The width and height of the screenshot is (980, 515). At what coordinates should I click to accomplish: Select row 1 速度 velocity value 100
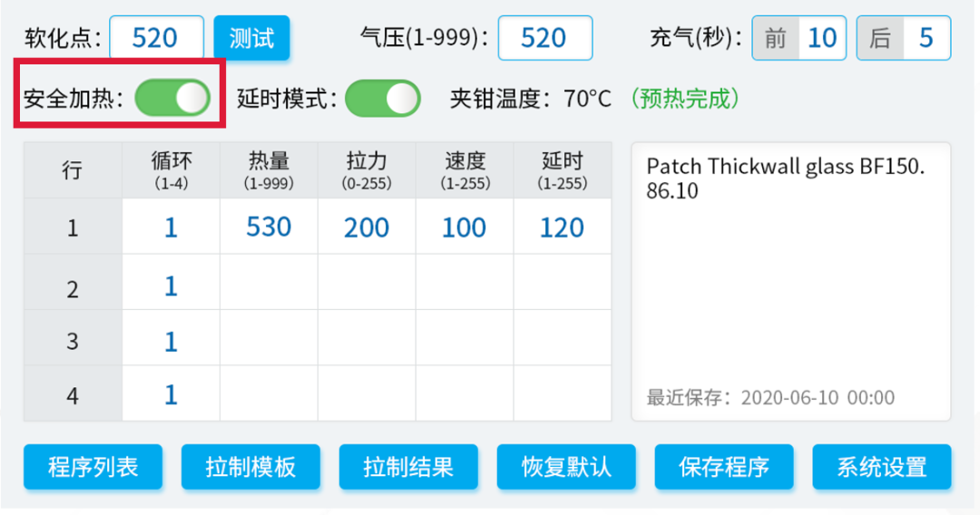(465, 227)
